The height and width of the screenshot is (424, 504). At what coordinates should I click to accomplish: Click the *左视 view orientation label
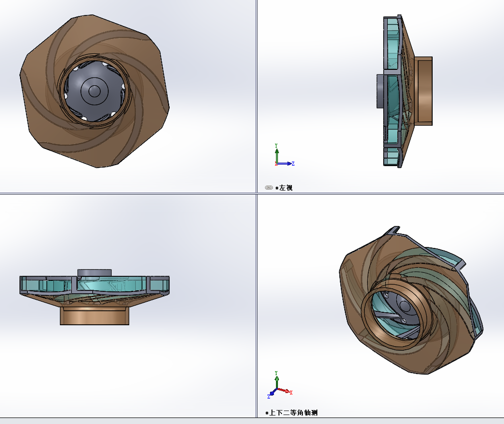coord(284,188)
